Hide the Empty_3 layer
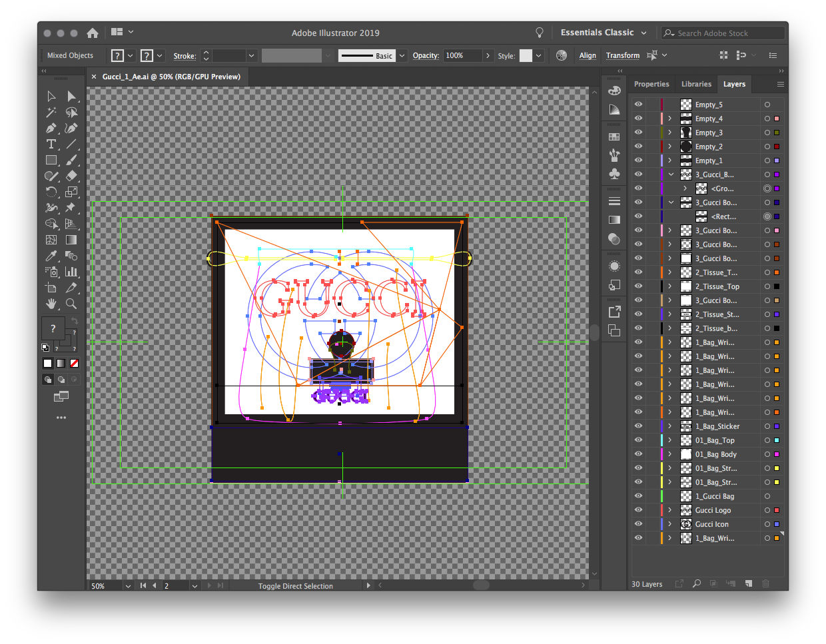Viewport: 826px width, 644px height. point(638,133)
